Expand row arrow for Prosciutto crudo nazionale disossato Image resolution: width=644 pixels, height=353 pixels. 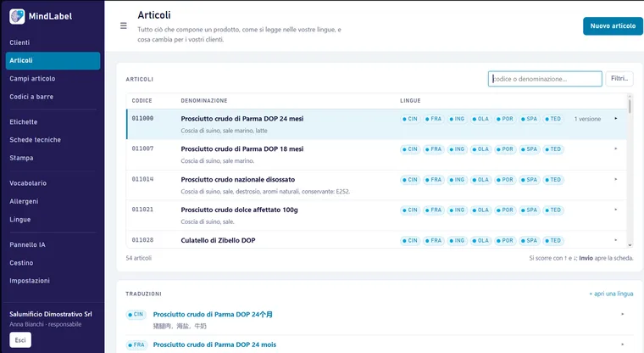point(616,179)
